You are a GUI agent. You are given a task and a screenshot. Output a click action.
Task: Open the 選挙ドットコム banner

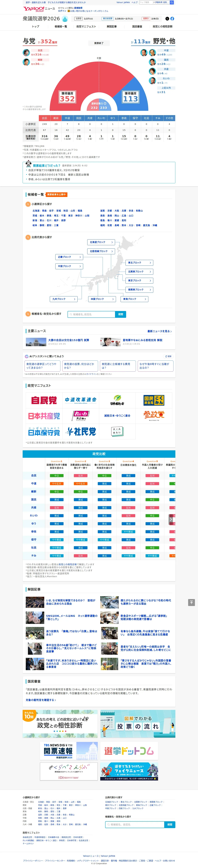(x=129, y=751)
